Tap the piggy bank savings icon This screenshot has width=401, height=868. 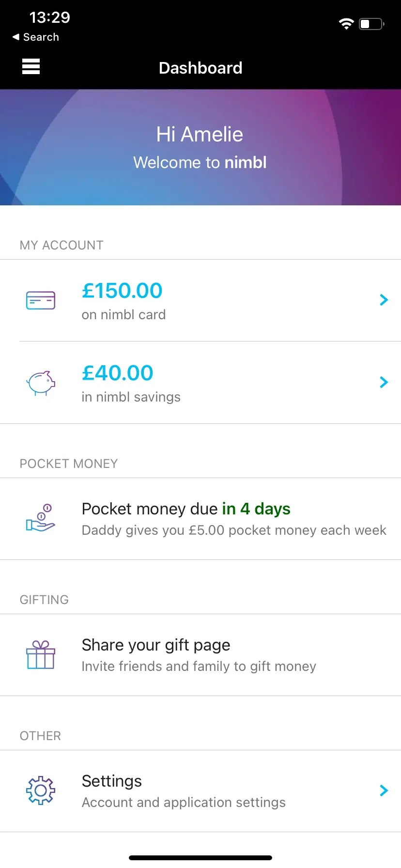(x=41, y=383)
